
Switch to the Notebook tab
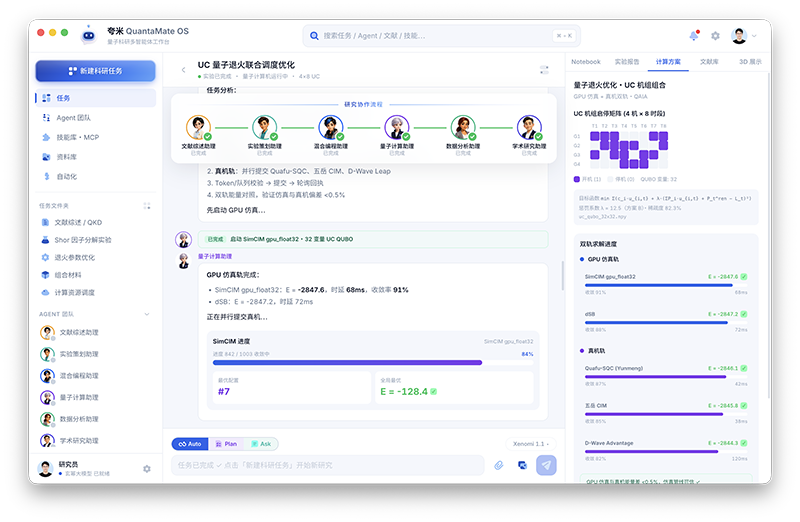(586, 62)
